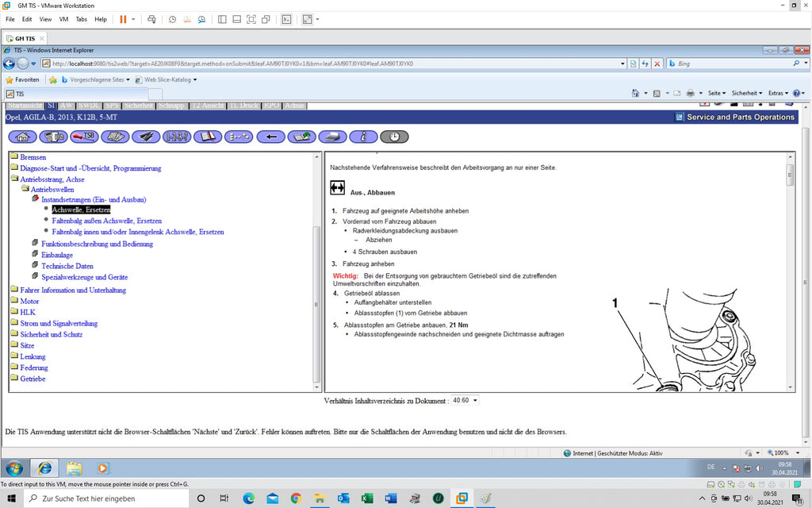Expand the Getriebe folder
Image resolution: width=812 pixels, height=508 pixels.
[x=14, y=379]
